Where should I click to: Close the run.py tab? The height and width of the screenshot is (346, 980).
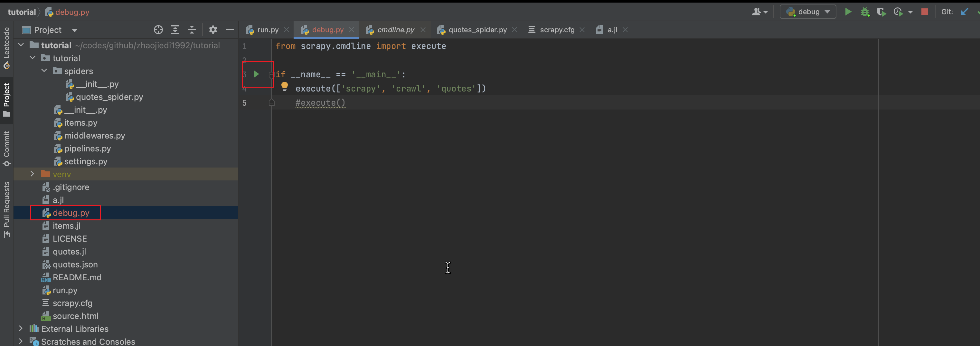point(287,30)
